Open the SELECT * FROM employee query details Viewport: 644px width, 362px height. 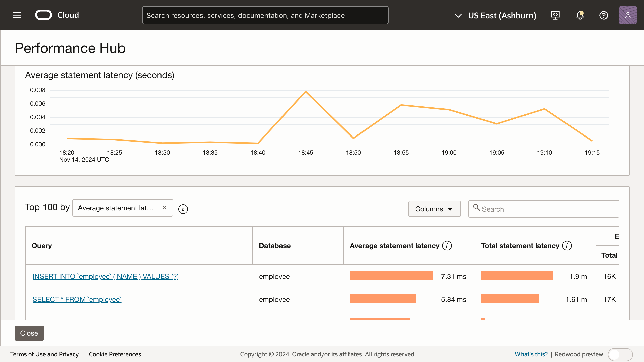coord(77,299)
